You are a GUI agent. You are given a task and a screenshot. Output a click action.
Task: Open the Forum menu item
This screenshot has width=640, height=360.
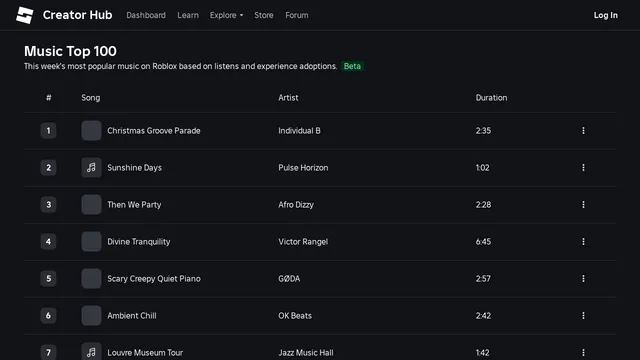click(297, 15)
